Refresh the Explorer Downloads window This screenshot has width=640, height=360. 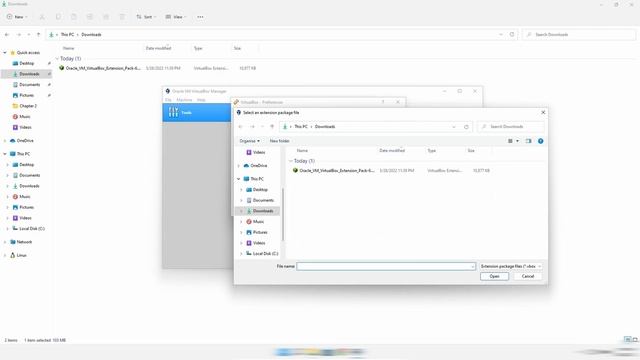click(512, 35)
